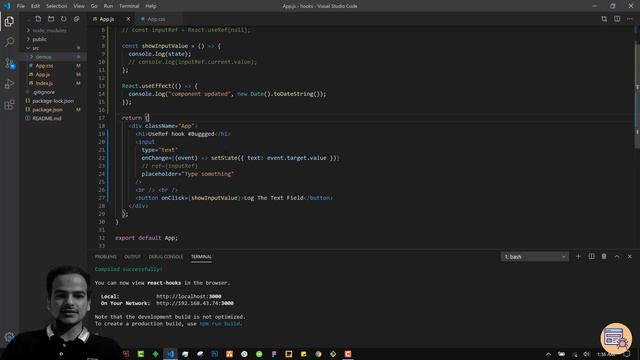Close the App.js editor tab

click(x=128, y=19)
